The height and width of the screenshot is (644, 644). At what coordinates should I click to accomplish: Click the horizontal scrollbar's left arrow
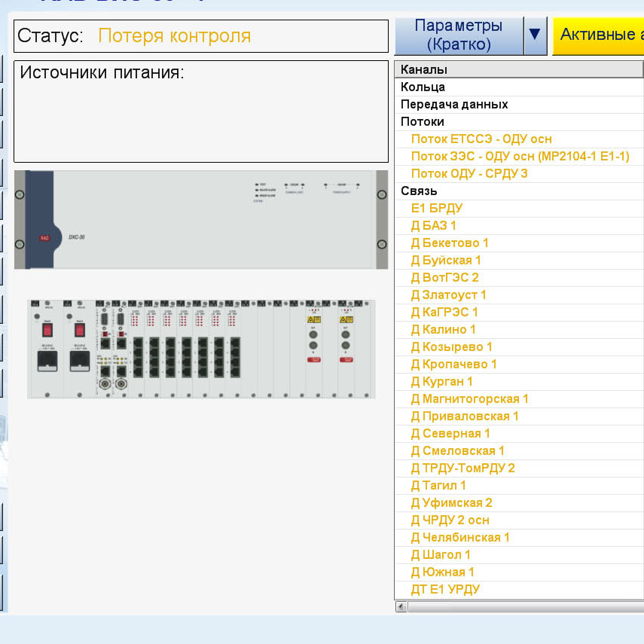(401, 606)
